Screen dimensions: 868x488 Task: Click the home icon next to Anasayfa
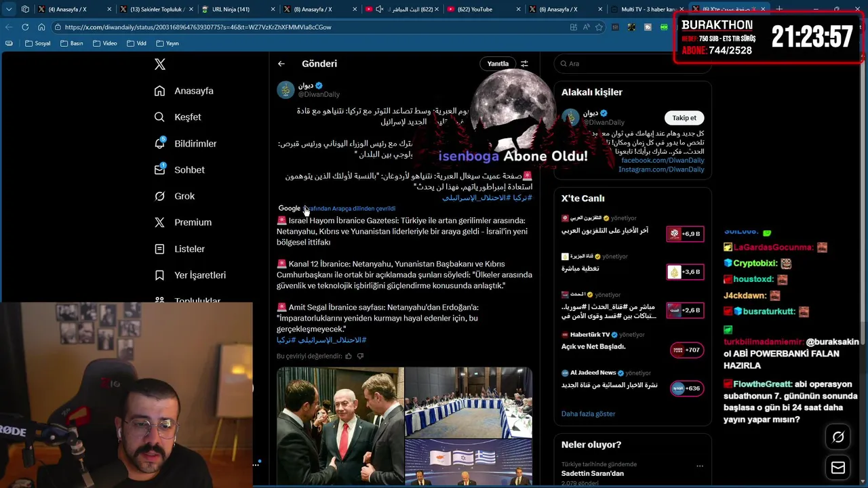[159, 91]
